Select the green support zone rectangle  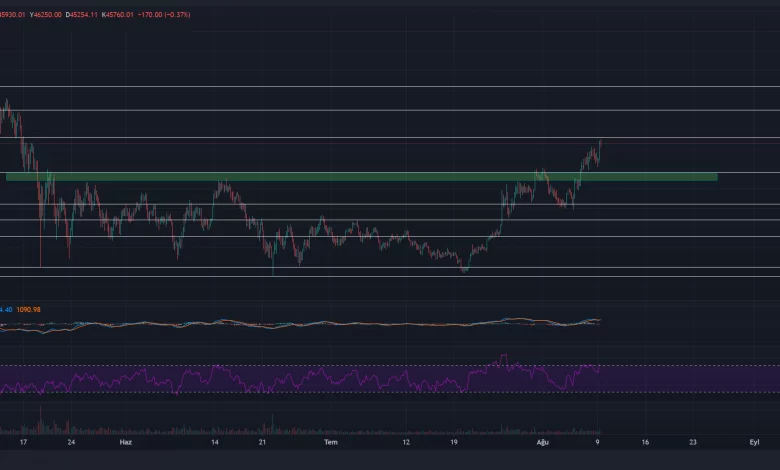click(360, 177)
